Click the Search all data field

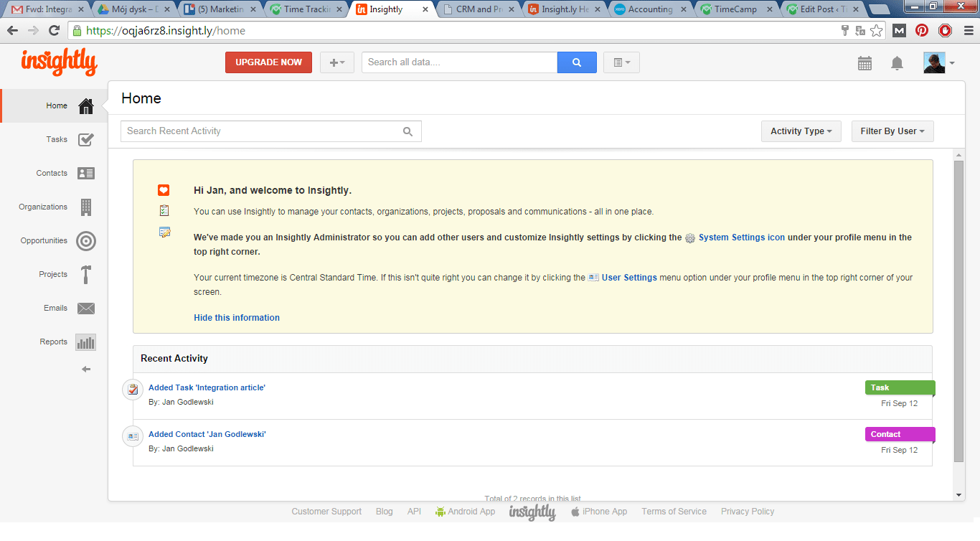[x=459, y=62]
